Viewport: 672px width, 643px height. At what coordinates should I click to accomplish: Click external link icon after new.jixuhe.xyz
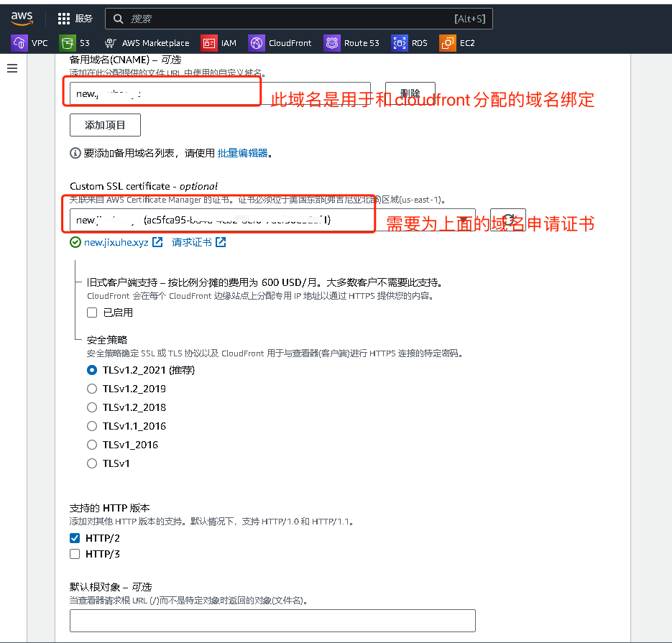pyautogui.click(x=157, y=242)
